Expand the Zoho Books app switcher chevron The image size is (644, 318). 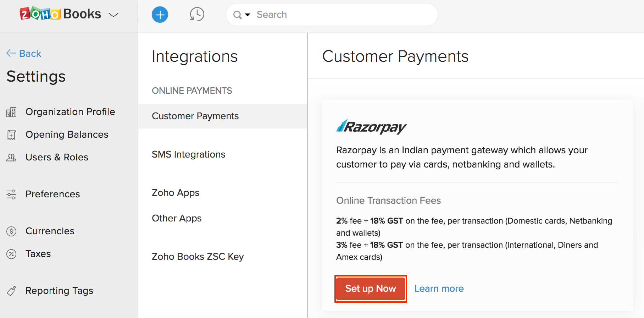pyautogui.click(x=113, y=15)
